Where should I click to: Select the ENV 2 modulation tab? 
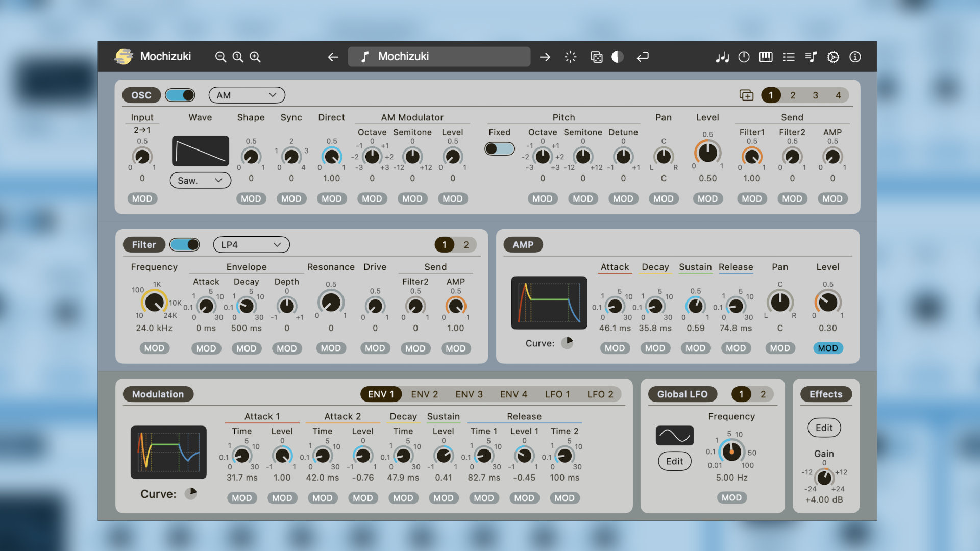pyautogui.click(x=425, y=394)
